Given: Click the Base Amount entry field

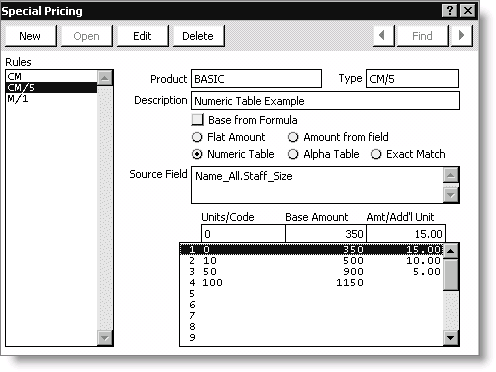Looking at the screenshot, I should pyautogui.click(x=326, y=234).
